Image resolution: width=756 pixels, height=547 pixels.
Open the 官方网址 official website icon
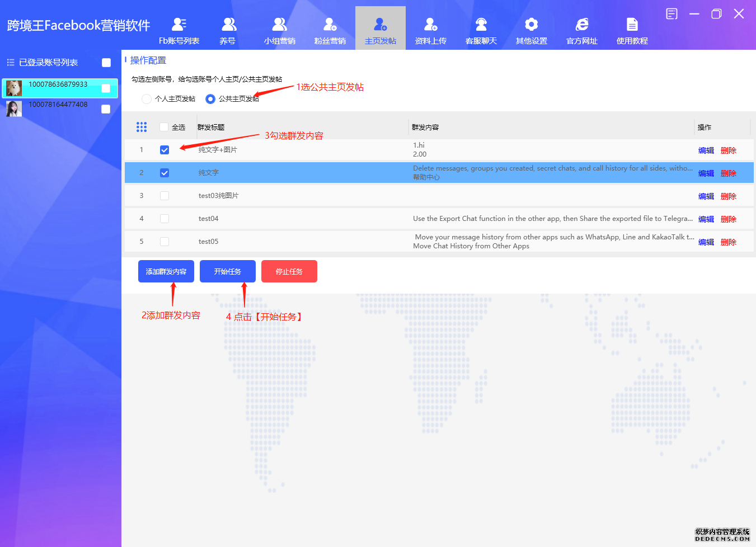point(582,25)
